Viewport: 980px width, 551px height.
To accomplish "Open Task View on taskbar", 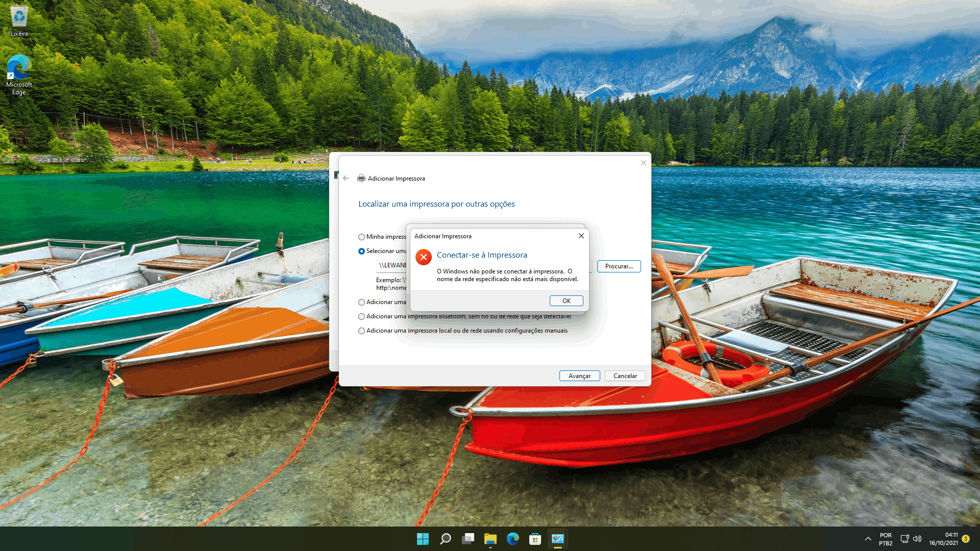I will 468,539.
